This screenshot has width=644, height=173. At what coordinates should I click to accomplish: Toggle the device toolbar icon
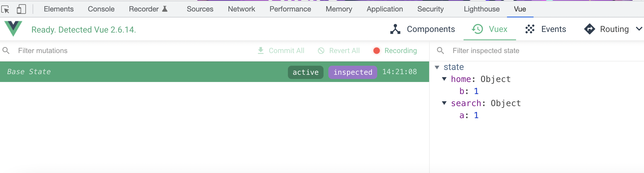(21, 9)
